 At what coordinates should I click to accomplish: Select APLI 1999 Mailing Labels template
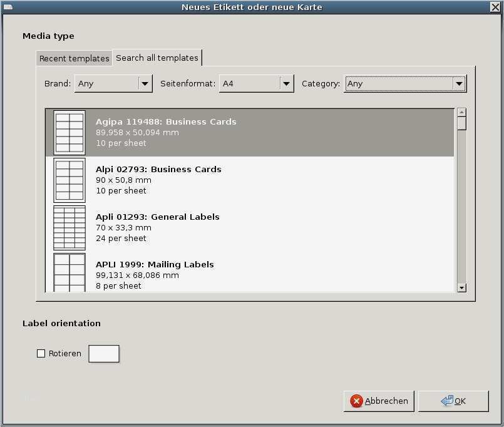250,272
